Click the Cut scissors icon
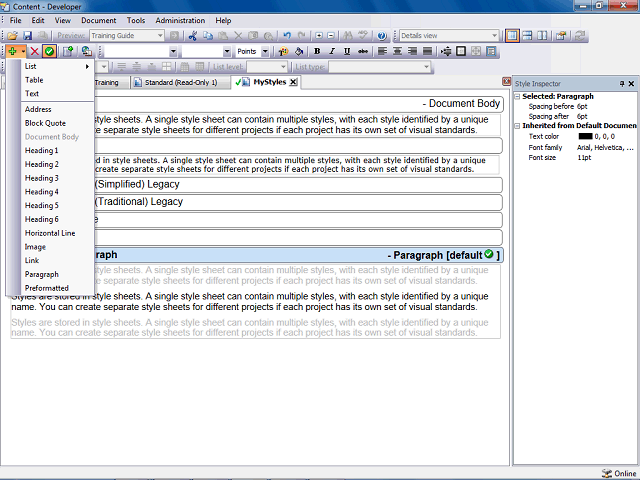 click(193, 36)
